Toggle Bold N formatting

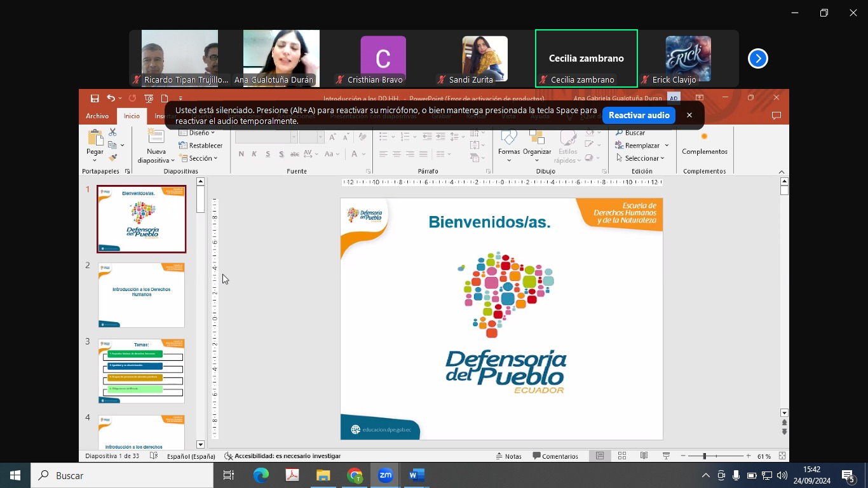pyautogui.click(x=241, y=154)
